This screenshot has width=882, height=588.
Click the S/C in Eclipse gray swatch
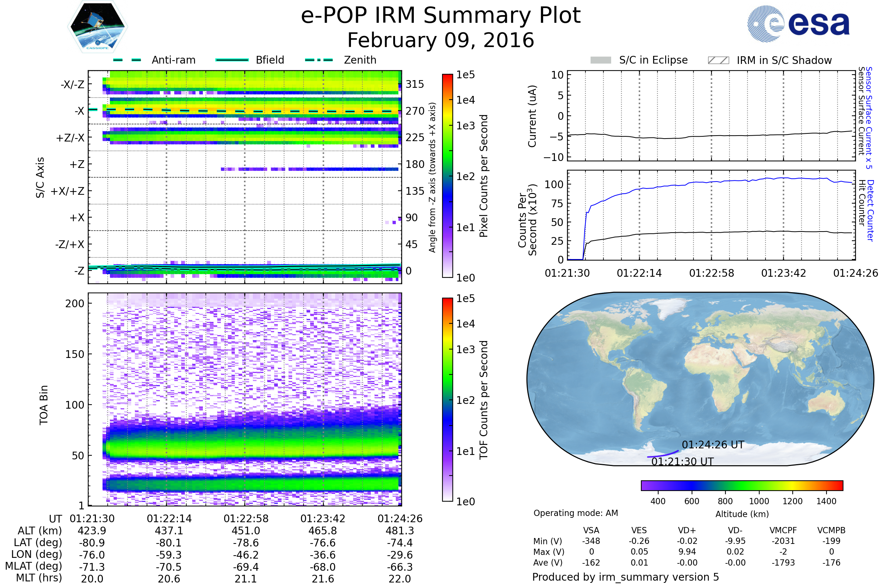click(x=600, y=60)
